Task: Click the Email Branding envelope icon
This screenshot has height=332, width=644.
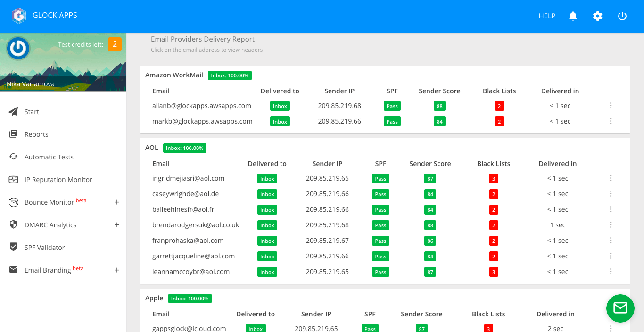Action: coord(14,270)
